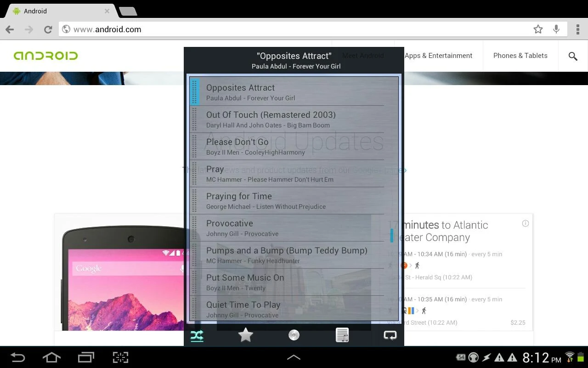
Task: Play 'Out Of Touch (Remastered 2003)'
Action: 287,119
